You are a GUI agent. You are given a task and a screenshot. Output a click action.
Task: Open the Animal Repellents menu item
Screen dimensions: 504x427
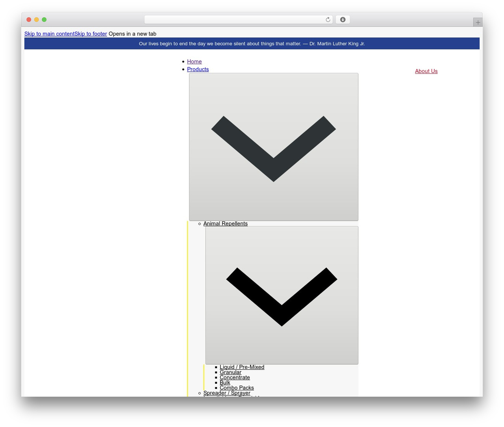tap(225, 224)
